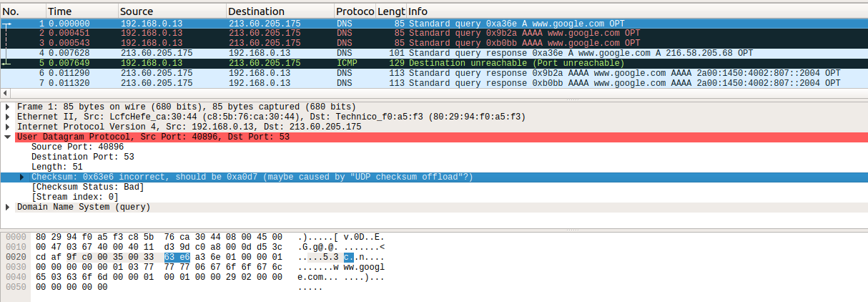Click the packet list horizontal scrollbar
This screenshot has height=302, width=868.
coord(434,94)
